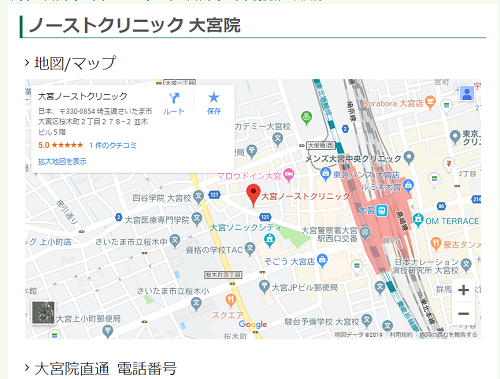Screen dimensions: 500x379
Task: Save place with the star icon
Action: tap(214, 97)
